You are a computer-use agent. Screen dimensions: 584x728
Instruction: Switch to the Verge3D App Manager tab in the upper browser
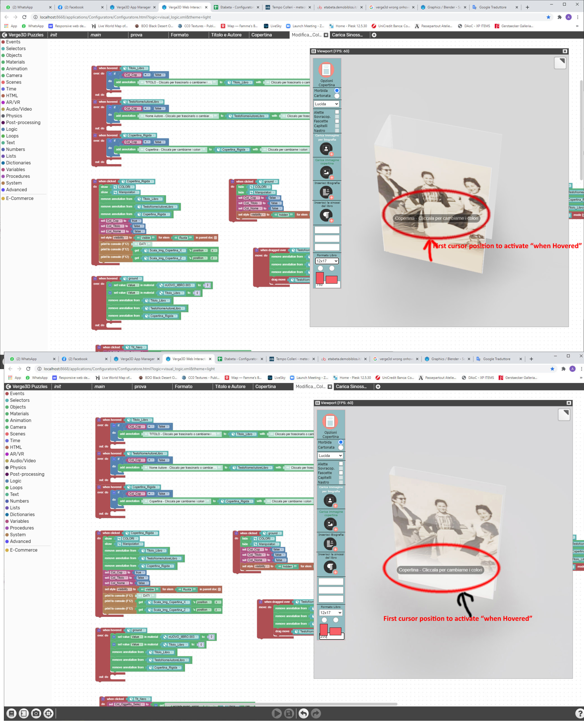coord(133,7)
